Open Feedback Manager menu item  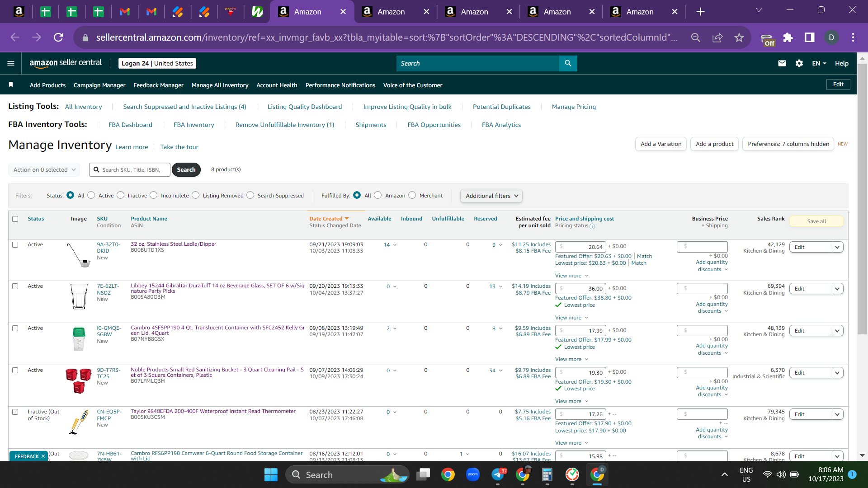coord(158,85)
